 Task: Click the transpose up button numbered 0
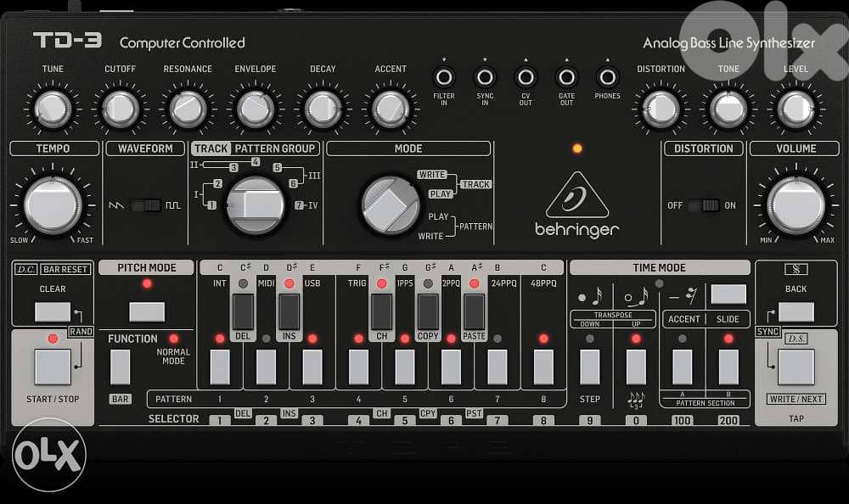(x=636, y=367)
